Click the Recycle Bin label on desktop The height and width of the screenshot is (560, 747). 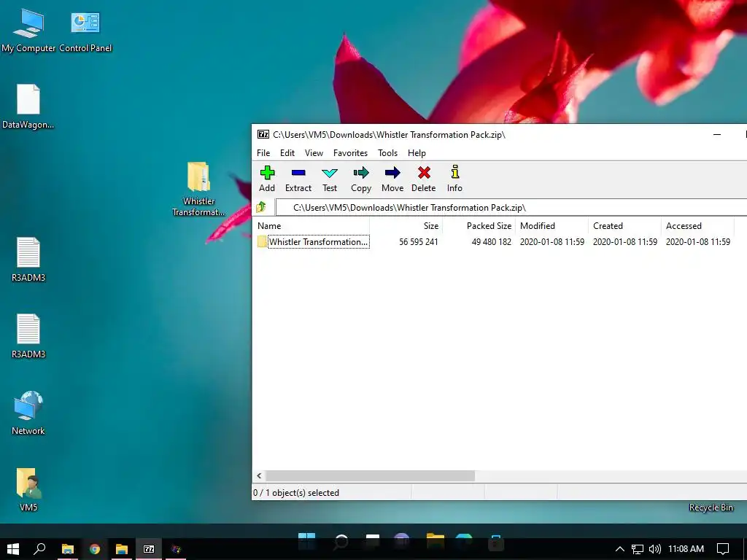711,507
